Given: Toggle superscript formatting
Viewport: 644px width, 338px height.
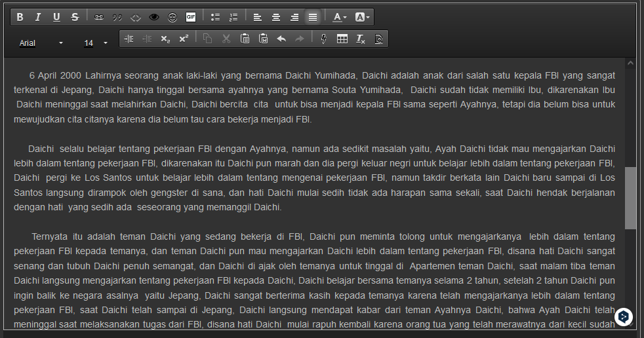Looking at the screenshot, I should [x=184, y=39].
